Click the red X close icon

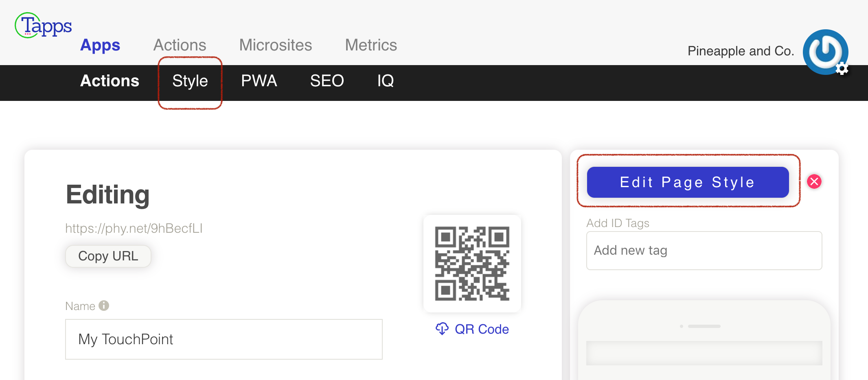(x=814, y=181)
